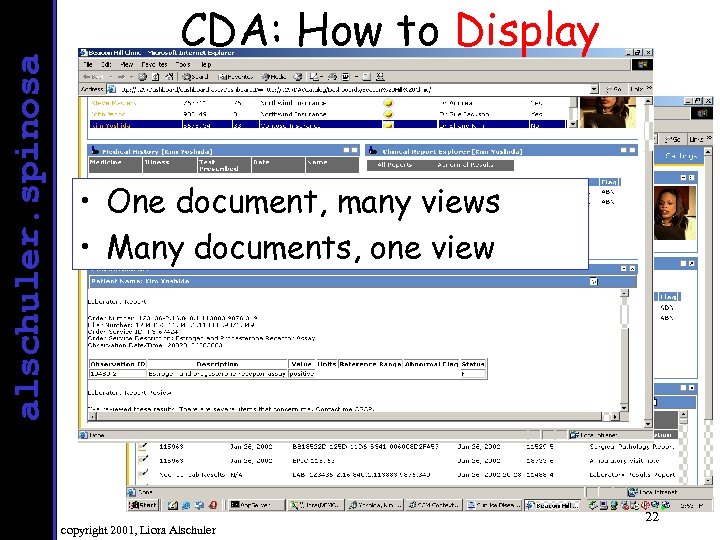The image size is (720, 540).
Task: Click the report pane vertical scrollbar up arrow
Action: [624, 292]
